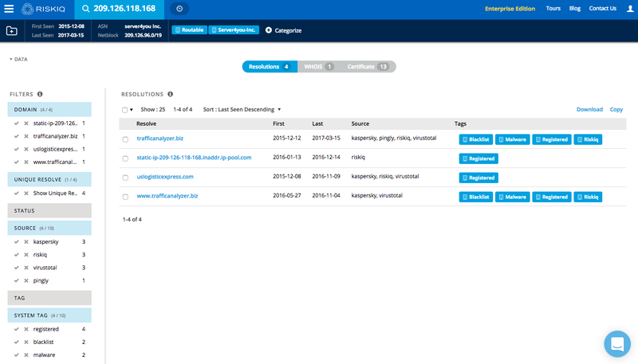Collapse the SOURCE filter group
The image size is (638, 364).
49,229
